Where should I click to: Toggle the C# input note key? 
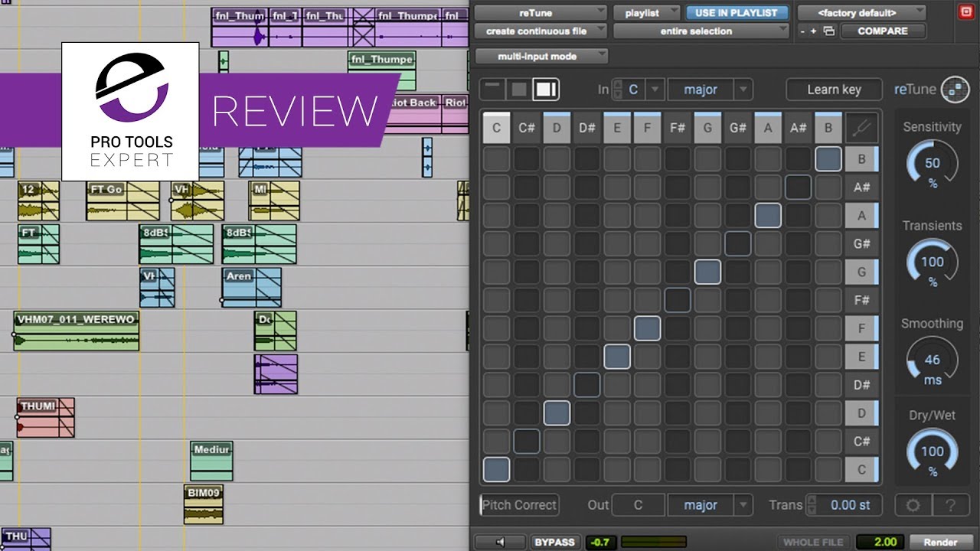(x=527, y=128)
